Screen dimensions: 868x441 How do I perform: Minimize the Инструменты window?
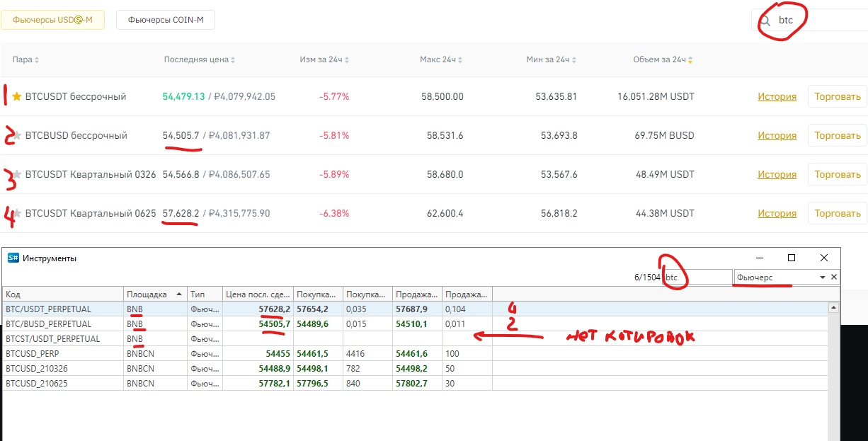point(759,258)
